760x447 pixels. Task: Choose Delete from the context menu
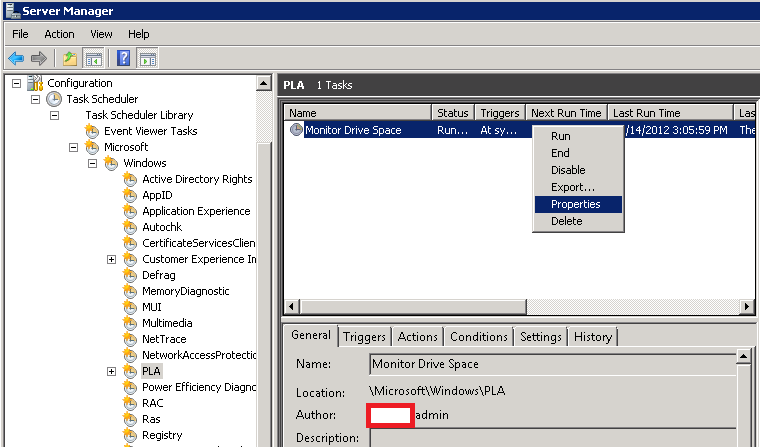[x=578, y=221]
